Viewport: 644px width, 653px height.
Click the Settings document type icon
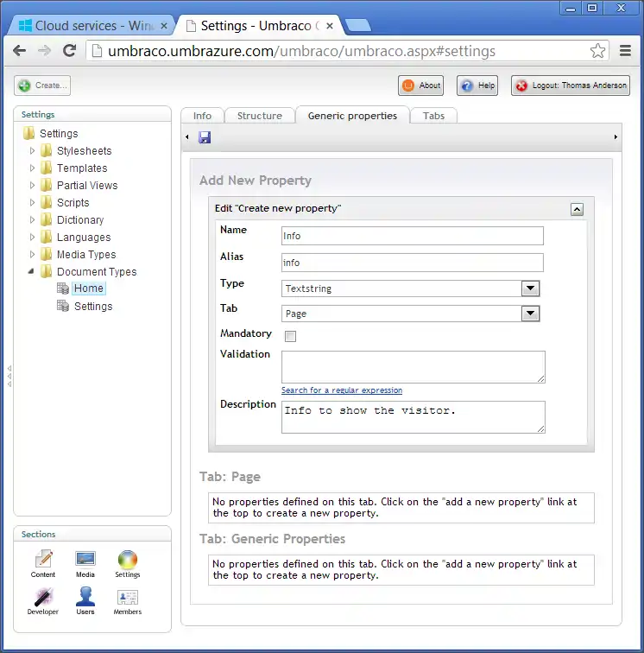tap(63, 306)
